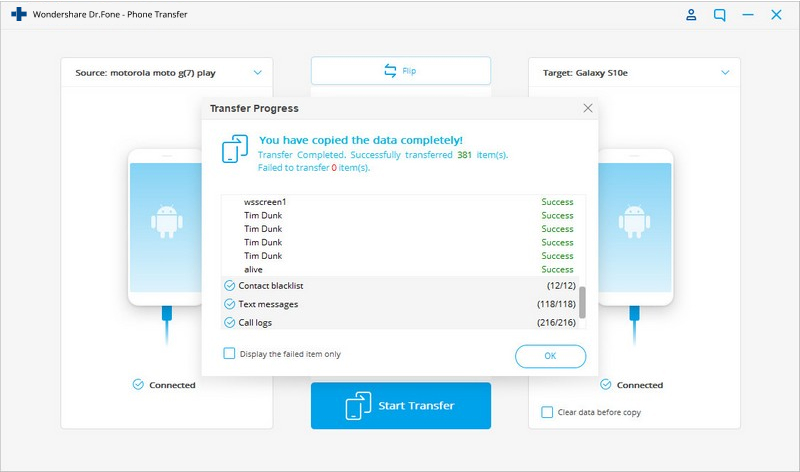Open the feedback chat icon in title bar

click(x=719, y=15)
